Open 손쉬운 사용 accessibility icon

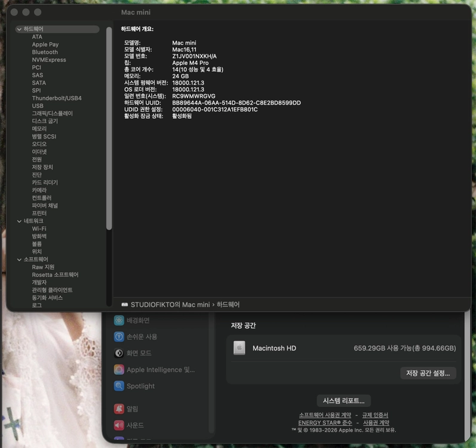[x=119, y=337]
